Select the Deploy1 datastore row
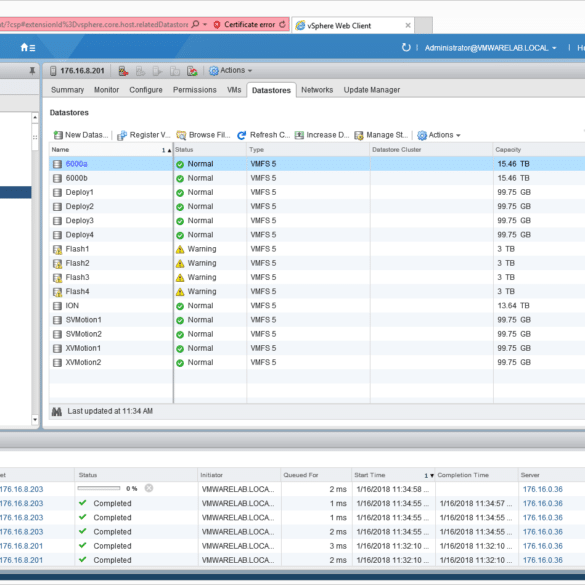 [317, 193]
